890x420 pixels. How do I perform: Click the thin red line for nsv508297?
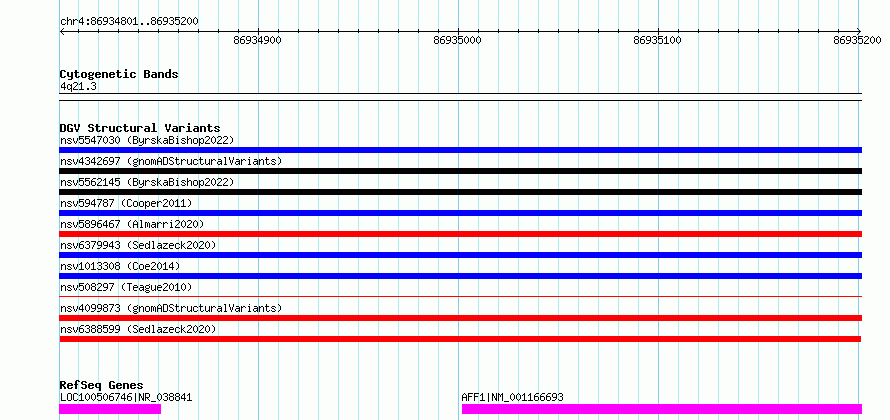tap(460, 296)
